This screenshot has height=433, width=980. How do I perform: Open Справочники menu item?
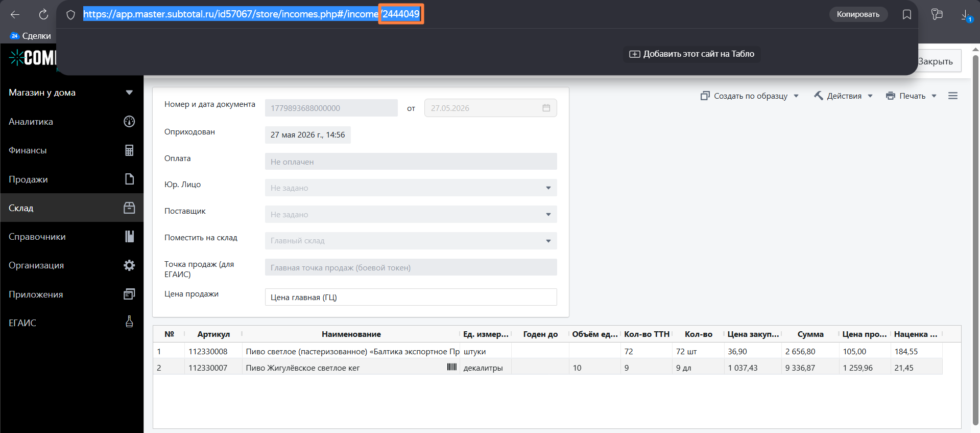71,236
